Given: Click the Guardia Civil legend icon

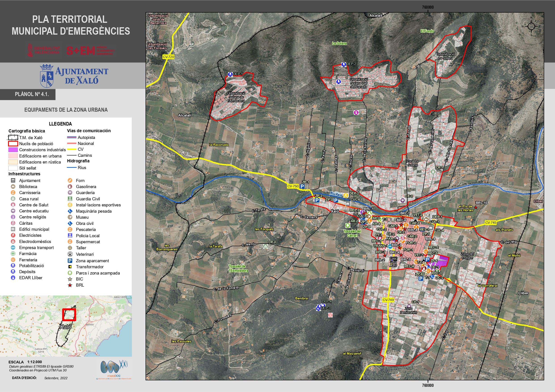Looking at the screenshot, I should [x=70, y=199].
